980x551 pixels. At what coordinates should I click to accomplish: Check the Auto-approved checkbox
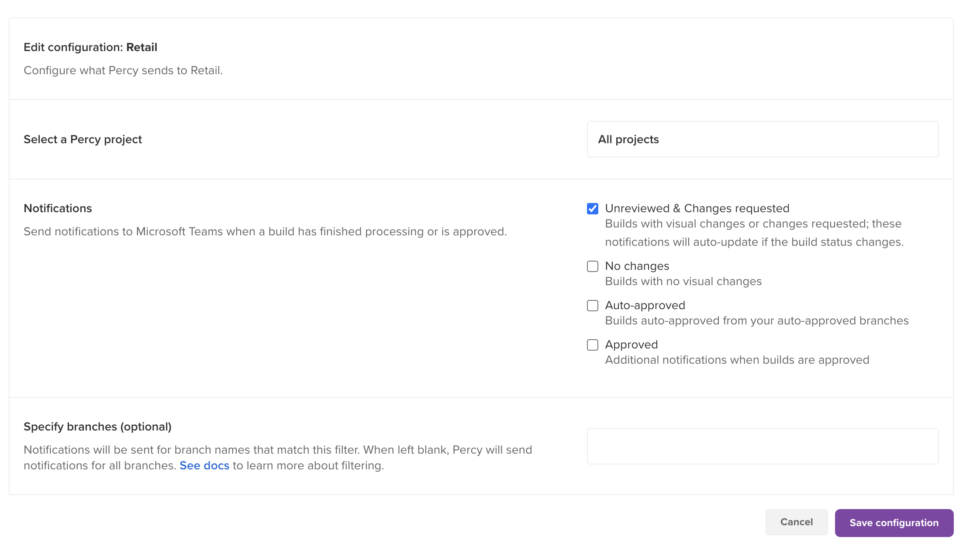(592, 306)
